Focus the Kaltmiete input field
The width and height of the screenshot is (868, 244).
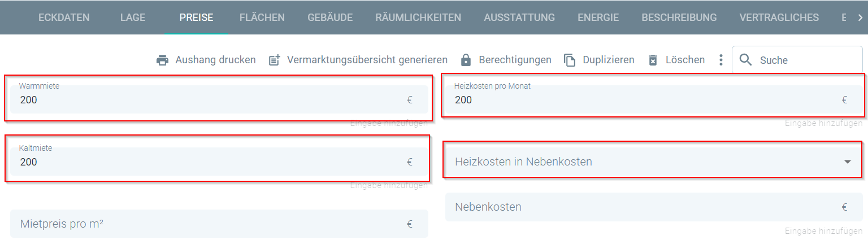pyautogui.click(x=219, y=162)
